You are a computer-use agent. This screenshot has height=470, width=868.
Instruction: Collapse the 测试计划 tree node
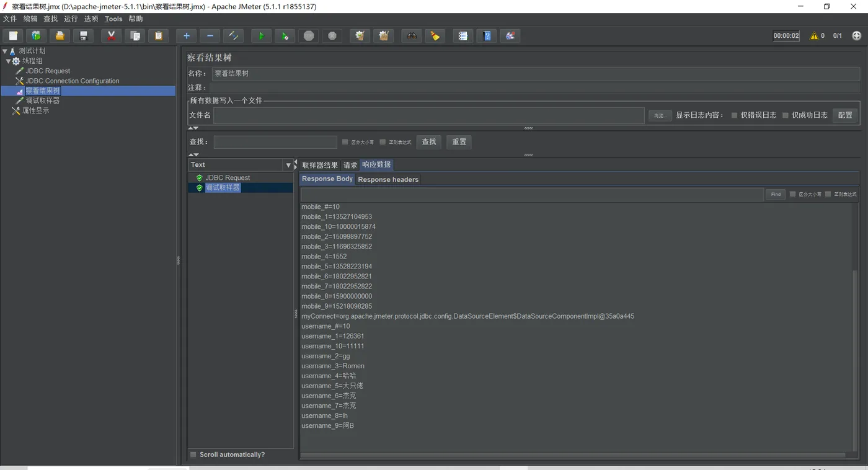[5, 51]
